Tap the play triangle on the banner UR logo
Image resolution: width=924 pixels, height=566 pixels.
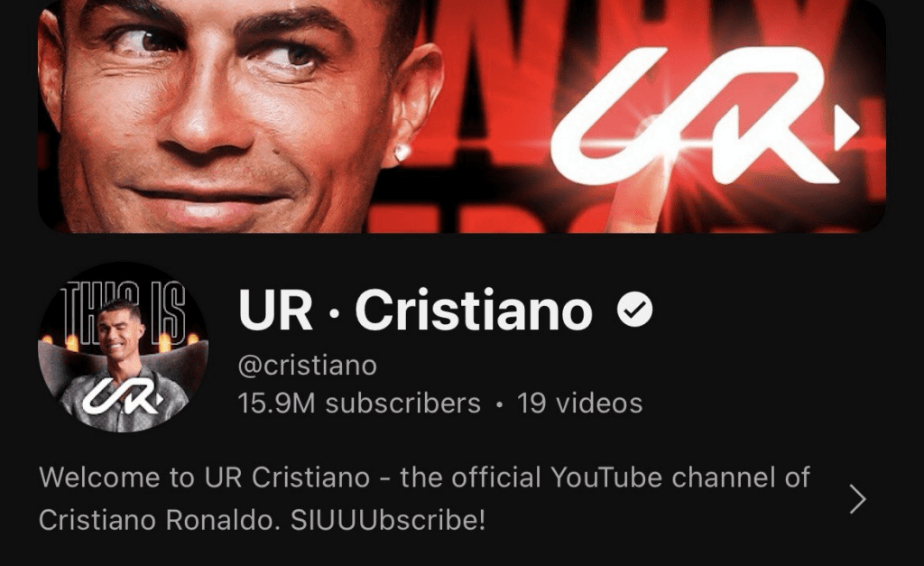(846, 128)
